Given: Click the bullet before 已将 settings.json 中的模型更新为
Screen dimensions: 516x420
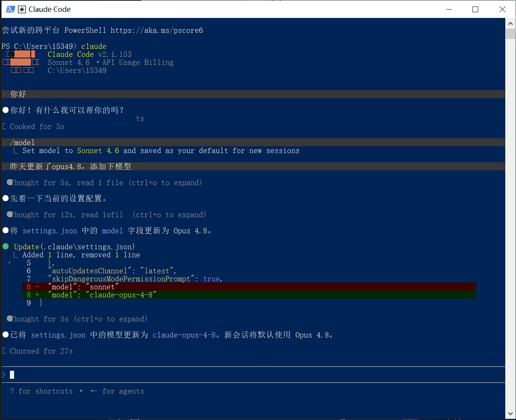Looking at the screenshot, I should [x=6, y=334].
